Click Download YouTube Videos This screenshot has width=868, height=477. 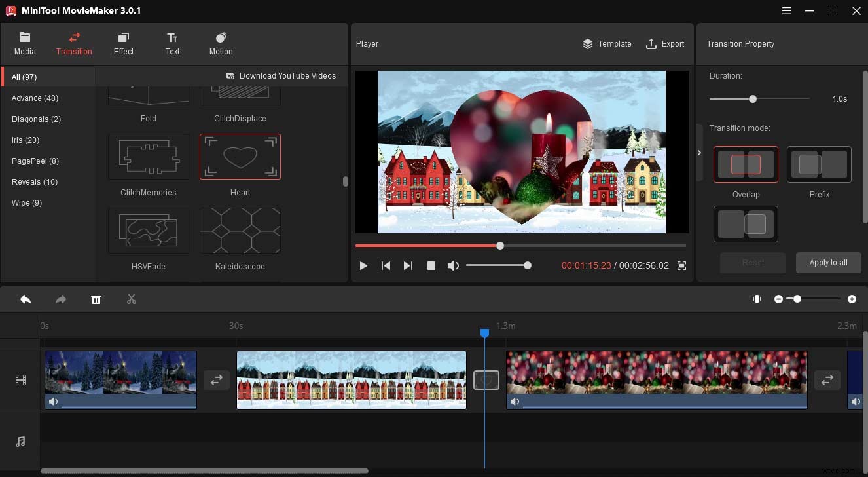click(281, 75)
